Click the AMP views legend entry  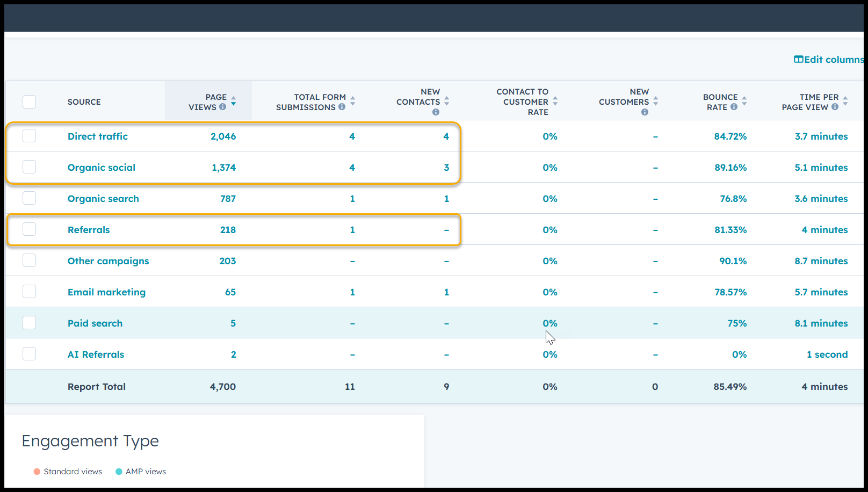coord(145,472)
